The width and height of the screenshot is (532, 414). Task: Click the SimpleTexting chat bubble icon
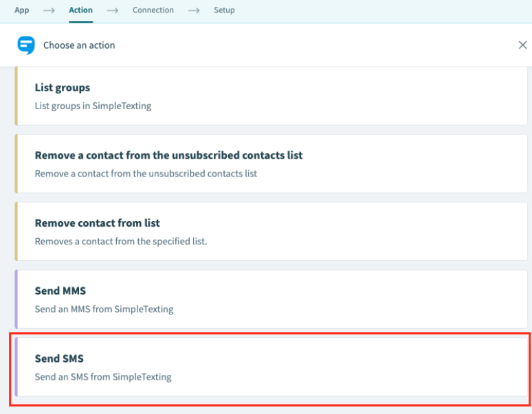tap(26, 45)
